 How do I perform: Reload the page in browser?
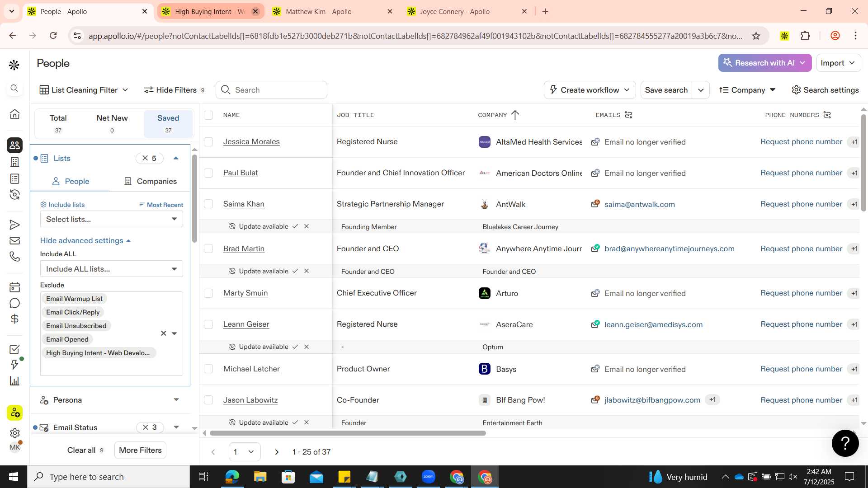coord(53,36)
